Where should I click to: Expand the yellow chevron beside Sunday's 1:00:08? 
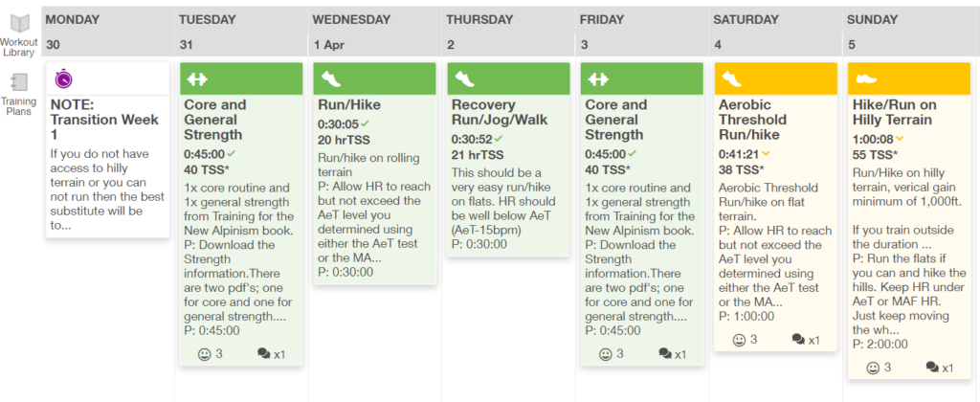900,139
